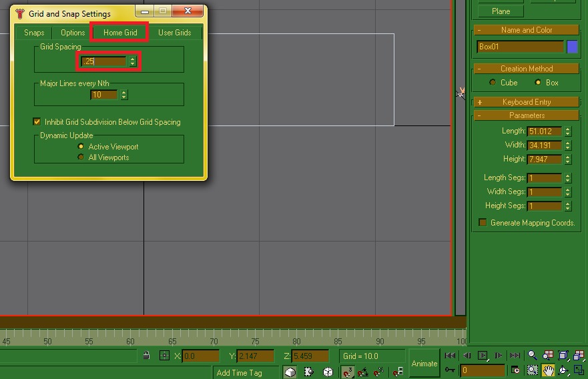
Task: Select Cube creation method
Action: [x=493, y=83]
